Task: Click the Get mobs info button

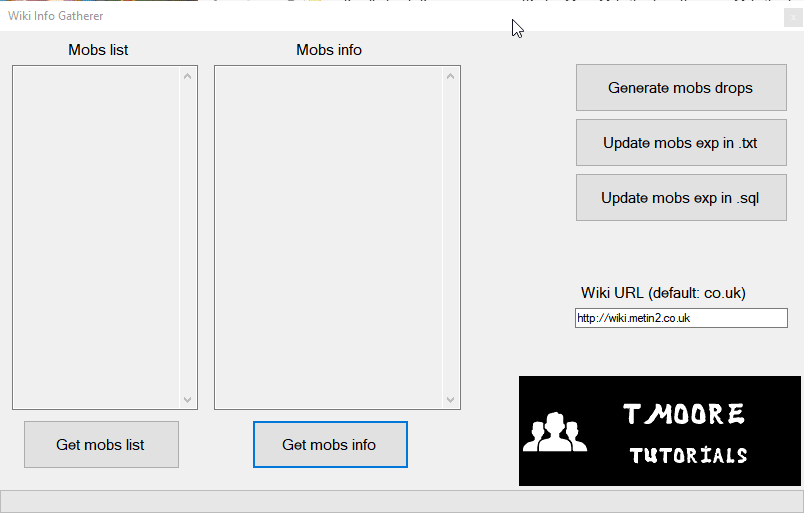Action: pos(330,444)
